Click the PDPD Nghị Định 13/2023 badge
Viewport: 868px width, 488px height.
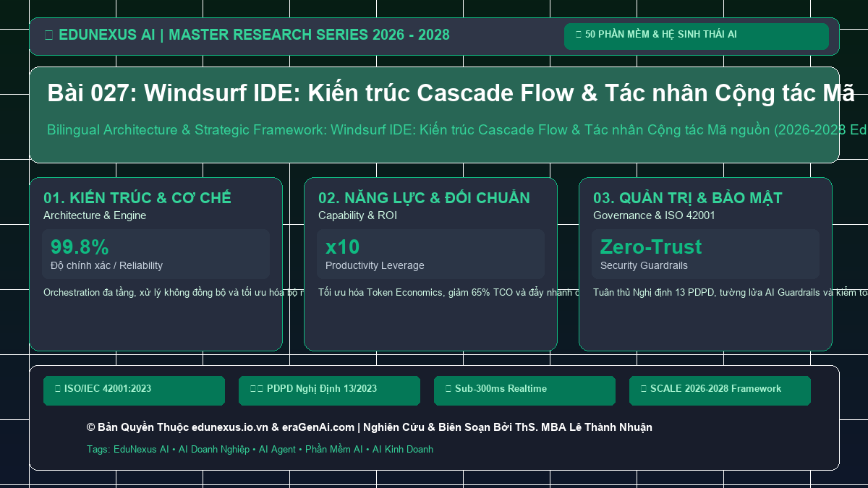(x=329, y=390)
